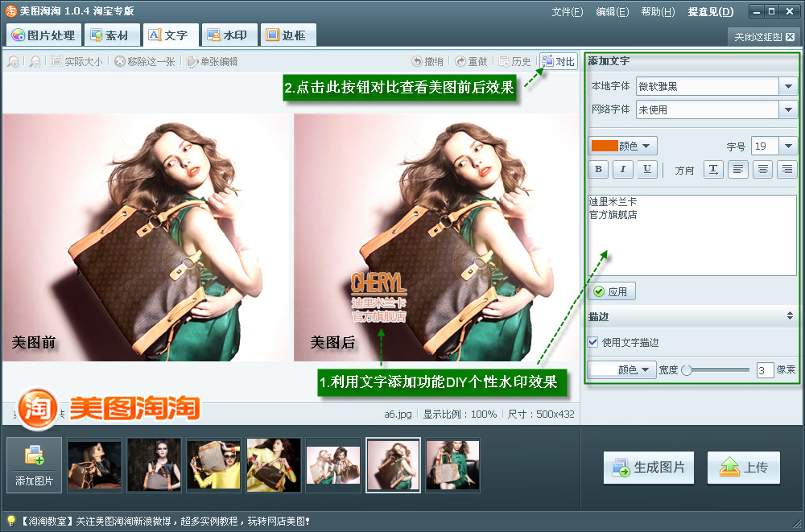Toggle underline text formatting

(647, 170)
